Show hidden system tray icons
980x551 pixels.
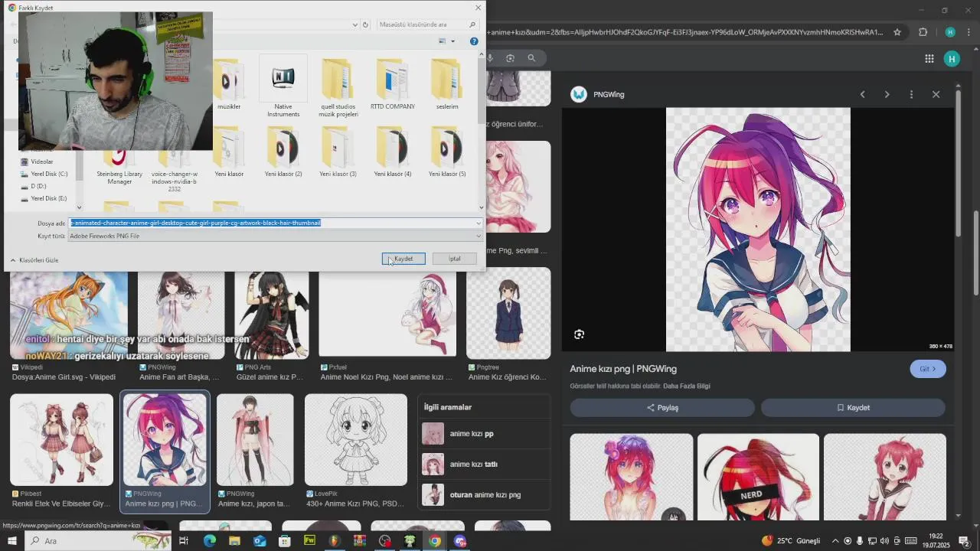(835, 541)
